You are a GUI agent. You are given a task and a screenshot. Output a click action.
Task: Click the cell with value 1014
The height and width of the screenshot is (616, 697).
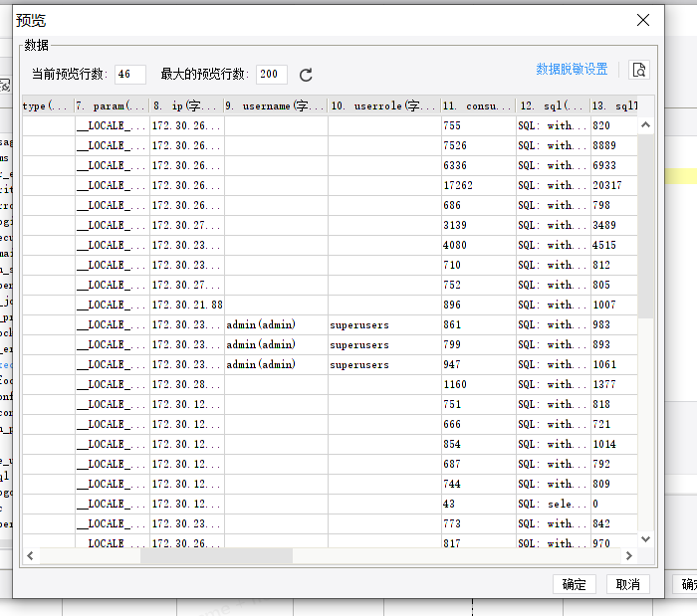pyautogui.click(x=614, y=444)
